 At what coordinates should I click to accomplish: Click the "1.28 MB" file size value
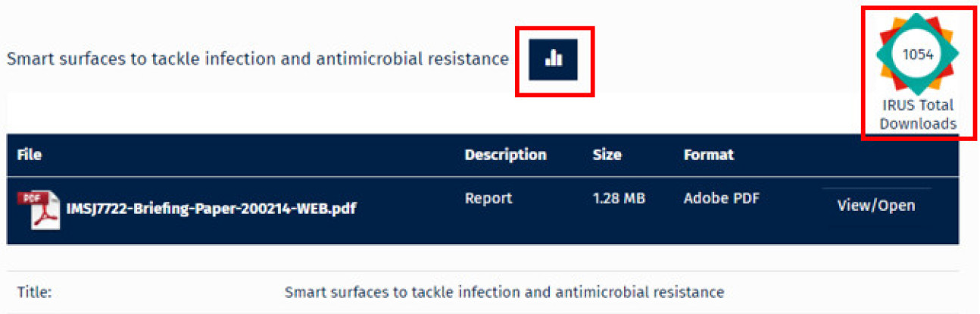(619, 199)
